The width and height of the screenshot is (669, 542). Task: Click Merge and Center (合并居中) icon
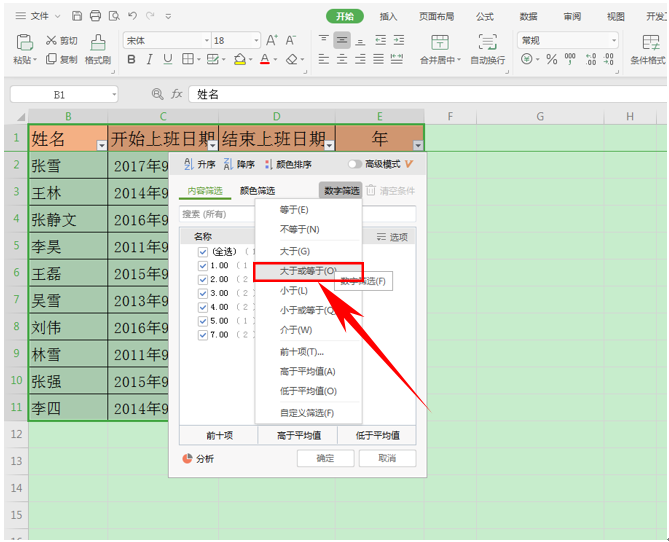440,43
